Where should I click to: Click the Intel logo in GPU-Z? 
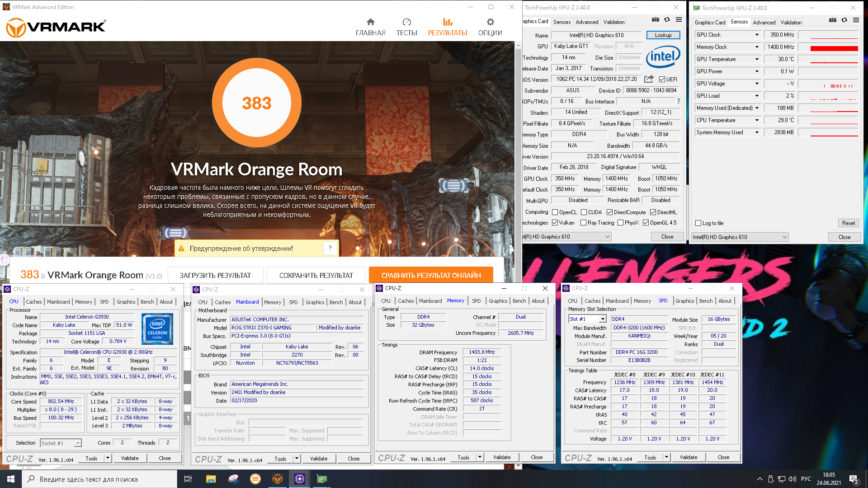[663, 56]
